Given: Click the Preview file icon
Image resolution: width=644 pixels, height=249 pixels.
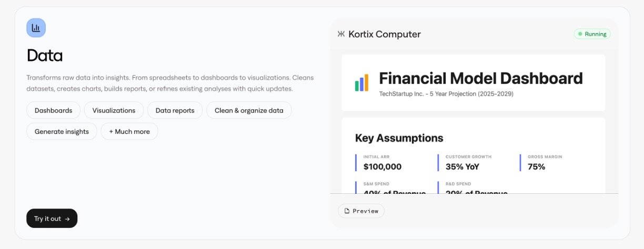Looking at the screenshot, I should pos(347,211).
